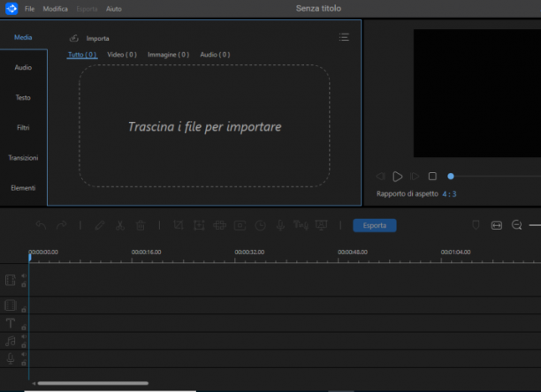Click the main video track film icon

pos(11,280)
